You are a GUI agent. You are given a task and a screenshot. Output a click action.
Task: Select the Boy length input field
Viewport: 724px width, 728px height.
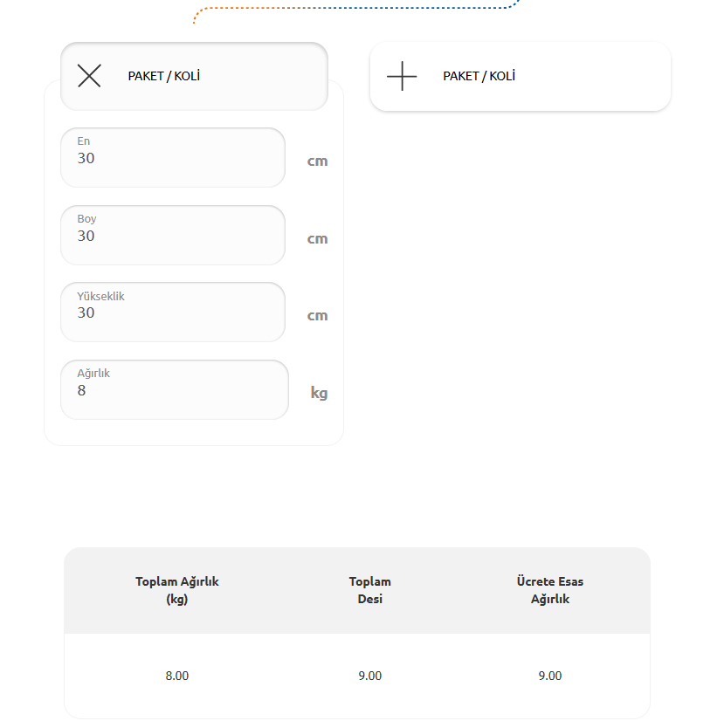click(x=173, y=236)
